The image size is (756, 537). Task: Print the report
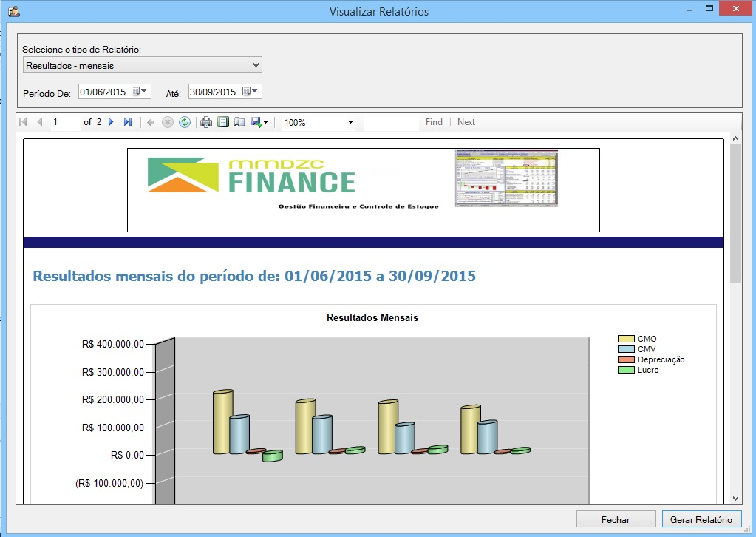(x=206, y=123)
